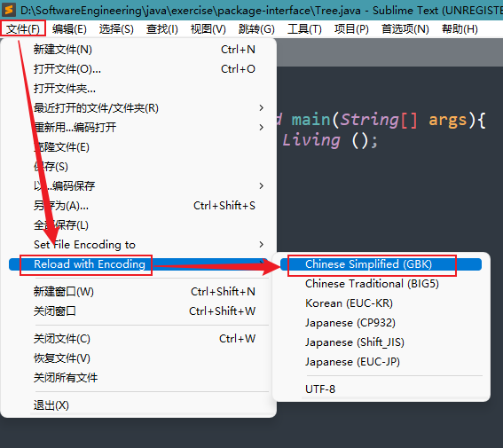Open the 项目(P) menu

click(x=351, y=29)
